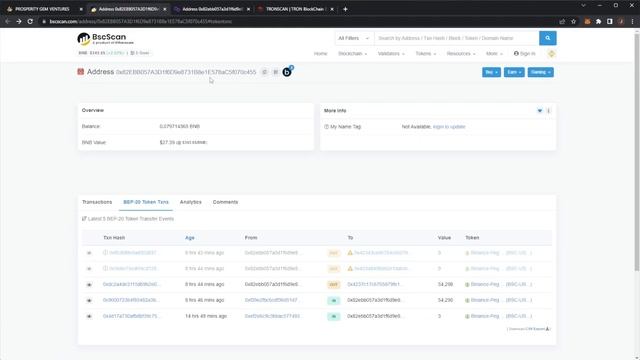Click the browser back arrow

[x=8, y=21]
